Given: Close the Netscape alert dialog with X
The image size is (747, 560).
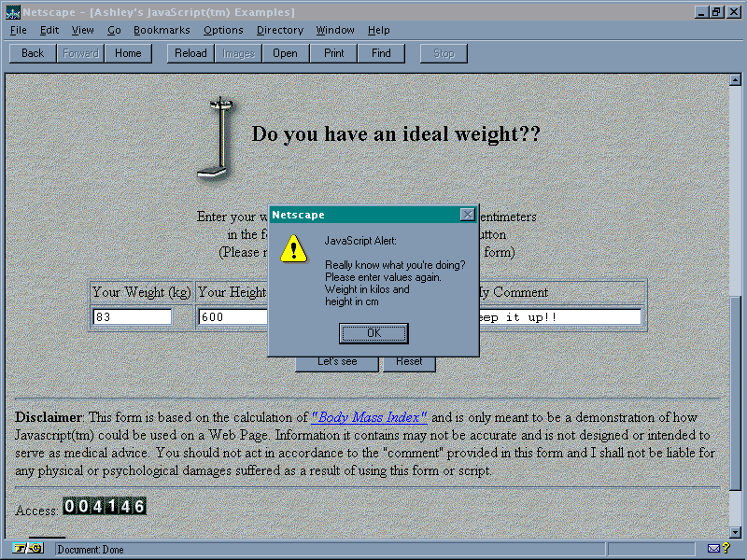Looking at the screenshot, I should click(x=467, y=215).
